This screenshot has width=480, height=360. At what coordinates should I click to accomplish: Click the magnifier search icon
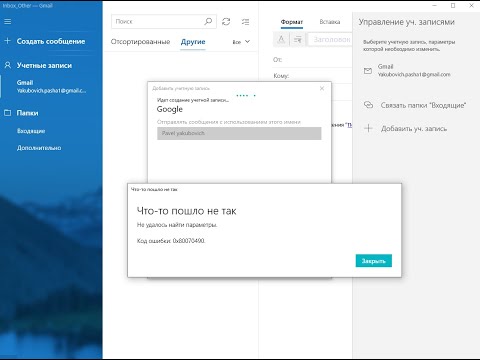[208, 22]
